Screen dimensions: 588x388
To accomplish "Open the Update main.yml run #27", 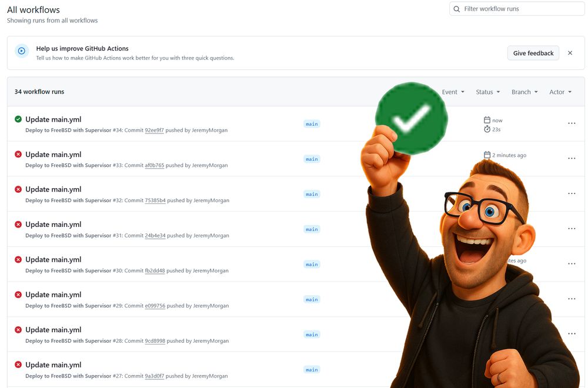I will (x=54, y=364).
